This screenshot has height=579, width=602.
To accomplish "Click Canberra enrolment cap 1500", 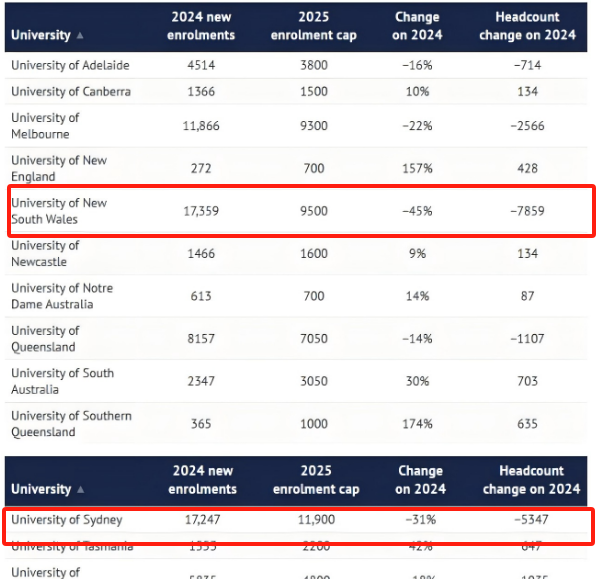I will (314, 92).
